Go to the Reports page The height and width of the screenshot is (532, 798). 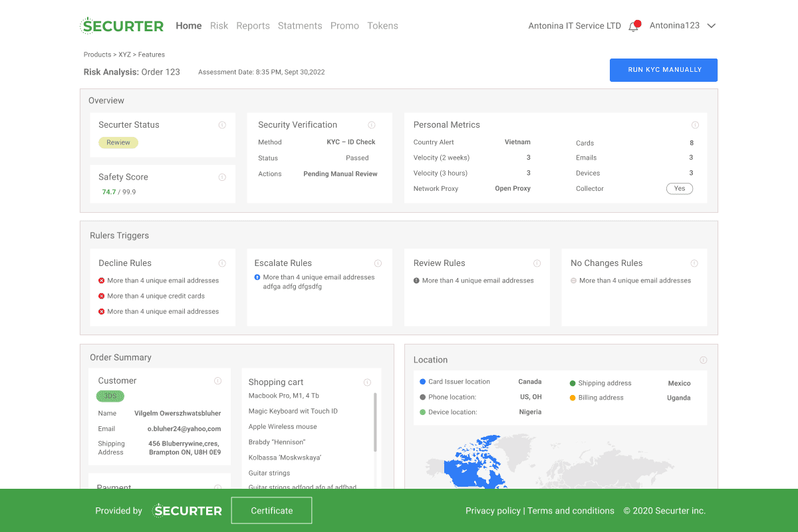tap(253, 26)
